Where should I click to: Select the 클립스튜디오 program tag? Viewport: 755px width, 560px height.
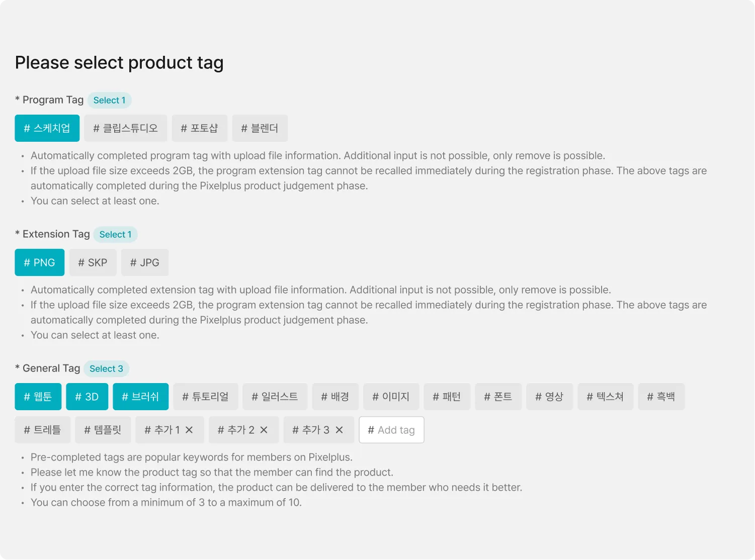[x=125, y=128]
